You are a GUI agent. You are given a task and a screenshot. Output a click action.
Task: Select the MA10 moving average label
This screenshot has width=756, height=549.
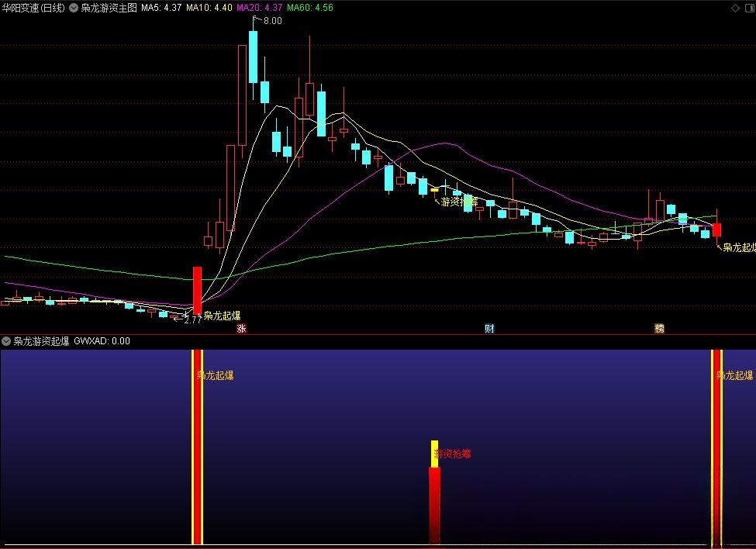(209, 7)
